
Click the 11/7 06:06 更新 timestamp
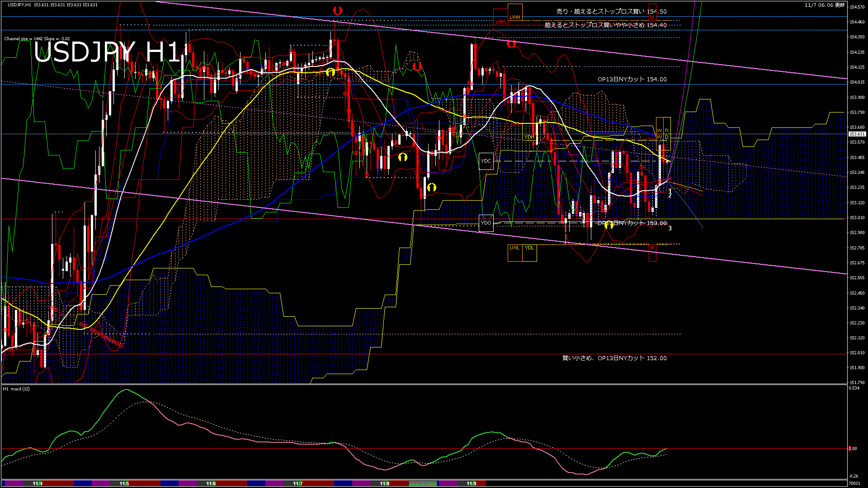825,5
